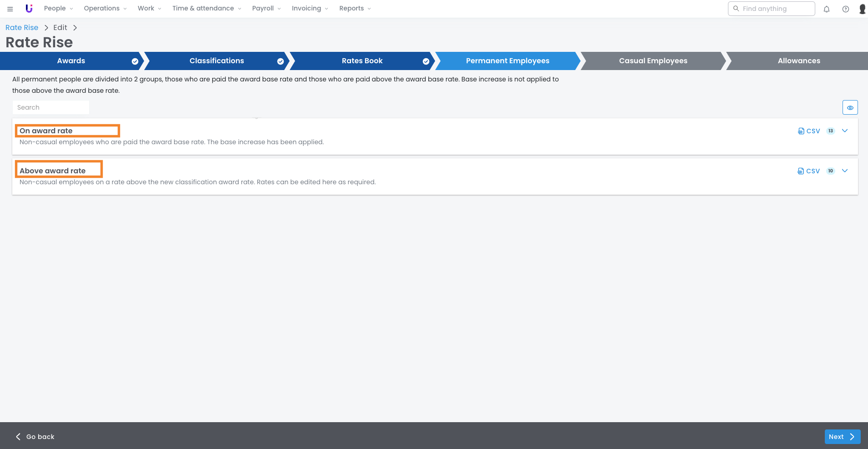Viewport: 868px width, 449px height.
Task: Switch to the Allowances step
Action: pyautogui.click(x=798, y=61)
